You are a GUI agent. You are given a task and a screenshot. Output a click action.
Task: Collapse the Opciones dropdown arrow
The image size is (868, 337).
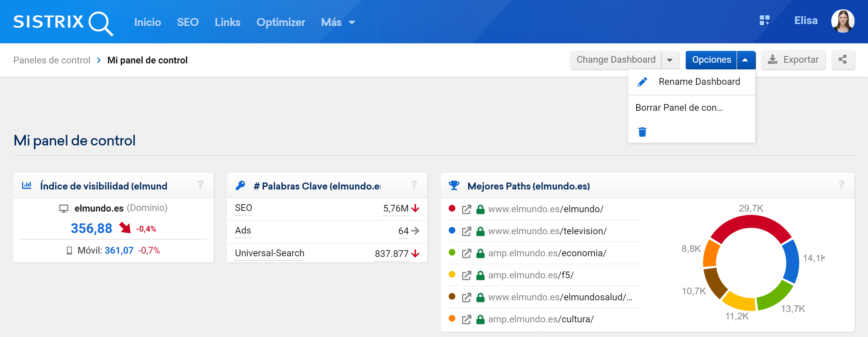pyautogui.click(x=745, y=60)
